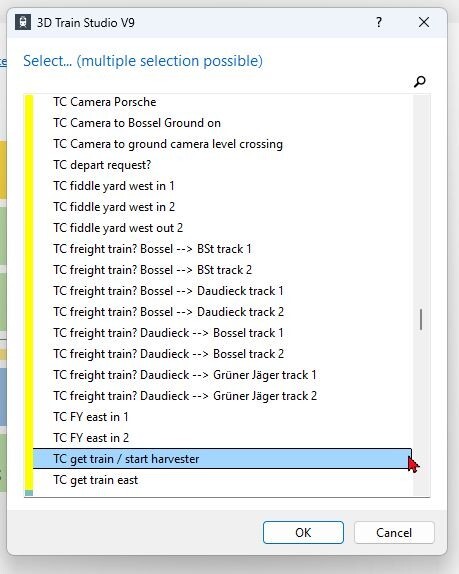Select TC get train east entry

click(x=222, y=480)
